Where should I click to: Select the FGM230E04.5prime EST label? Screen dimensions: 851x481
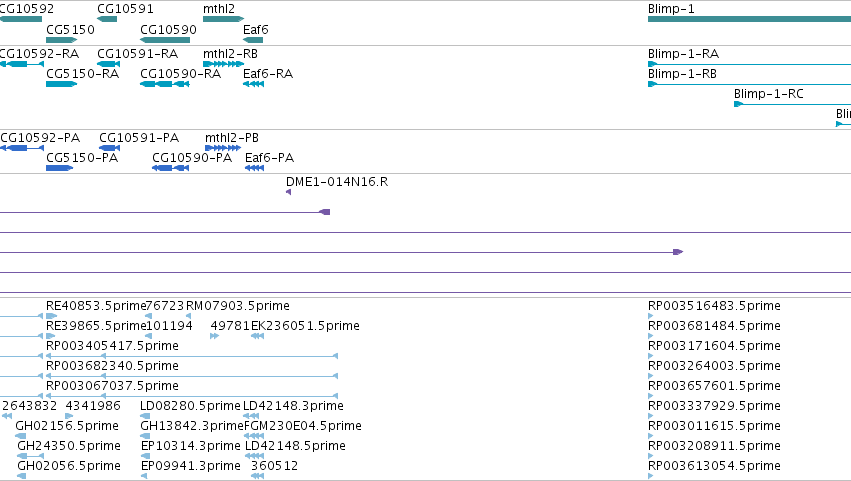(303, 426)
